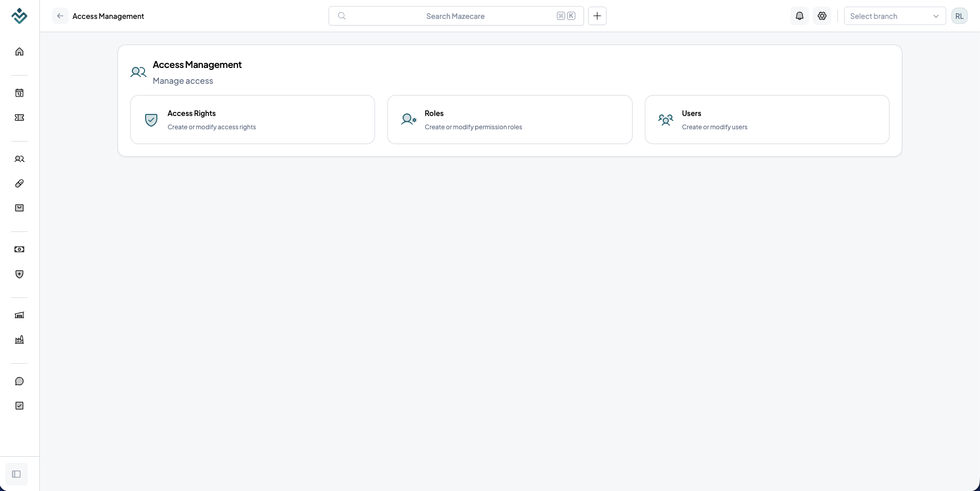Open the Select branch dropdown
Screen dimensions: 980x491
coord(895,16)
